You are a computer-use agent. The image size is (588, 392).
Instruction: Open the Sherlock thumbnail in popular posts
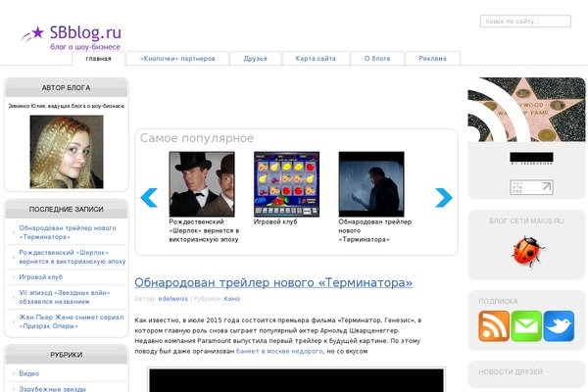point(202,184)
